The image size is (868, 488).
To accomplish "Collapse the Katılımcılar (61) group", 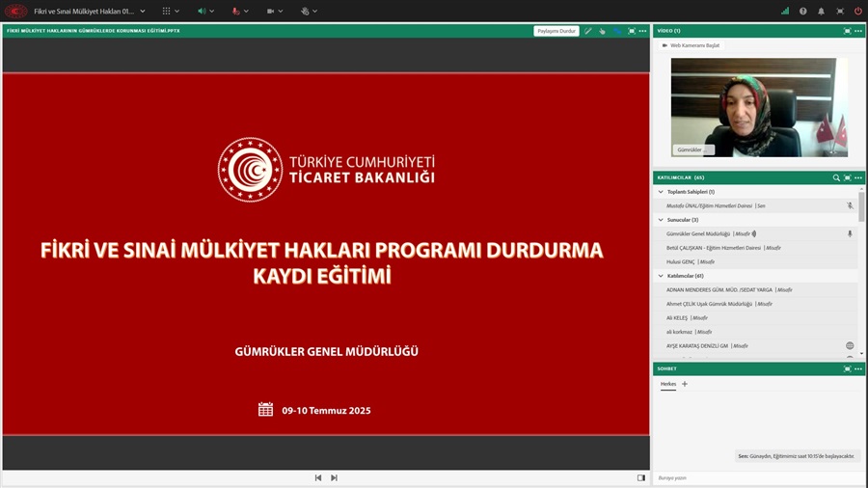I will (x=661, y=276).
